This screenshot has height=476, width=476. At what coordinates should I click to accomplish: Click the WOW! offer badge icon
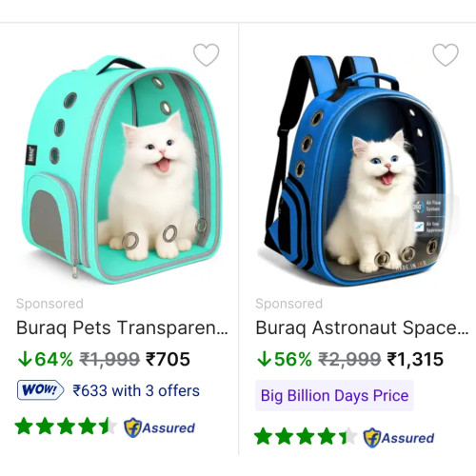[40, 389]
